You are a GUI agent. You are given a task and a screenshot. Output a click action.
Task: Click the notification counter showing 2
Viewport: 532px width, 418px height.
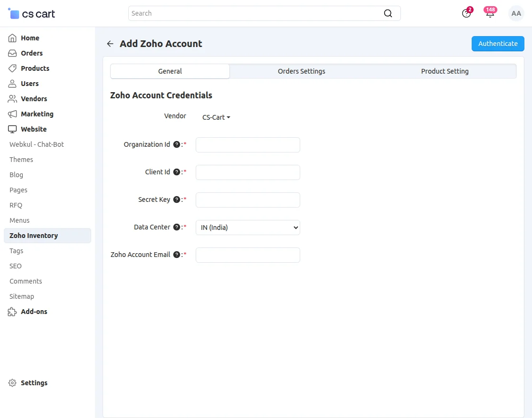(x=470, y=9)
